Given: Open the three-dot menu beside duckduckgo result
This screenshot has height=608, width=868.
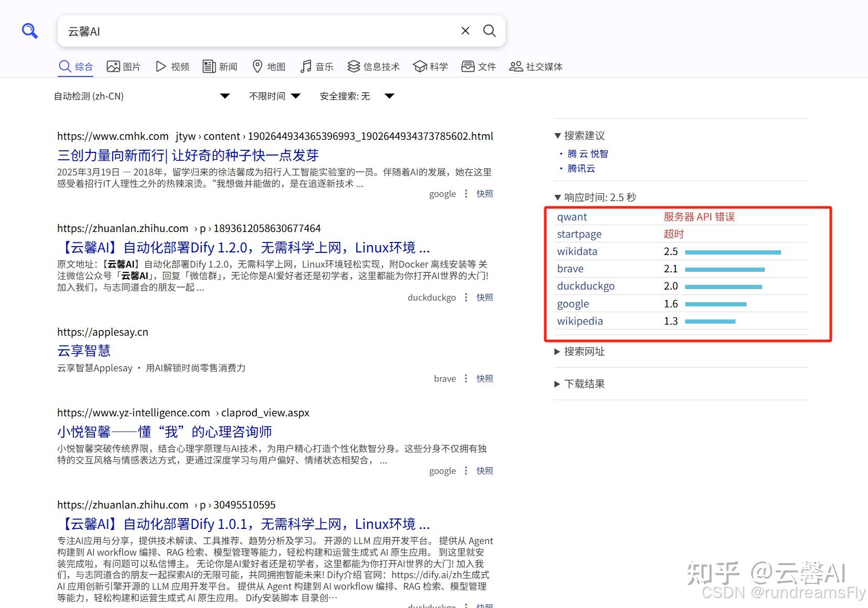Looking at the screenshot, I should point(466,297).
